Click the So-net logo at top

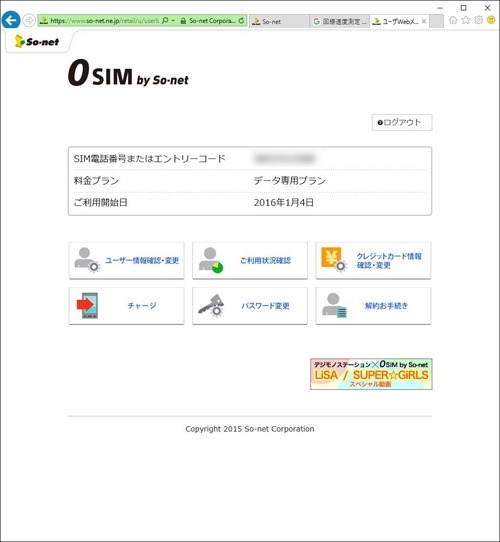[x=37, y=41]
